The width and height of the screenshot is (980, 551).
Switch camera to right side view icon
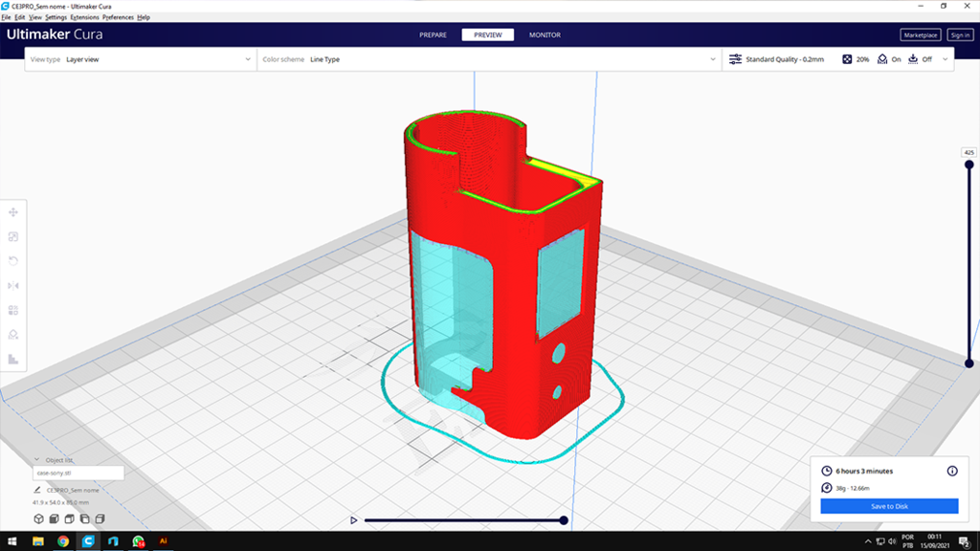[x=100, y=518]
